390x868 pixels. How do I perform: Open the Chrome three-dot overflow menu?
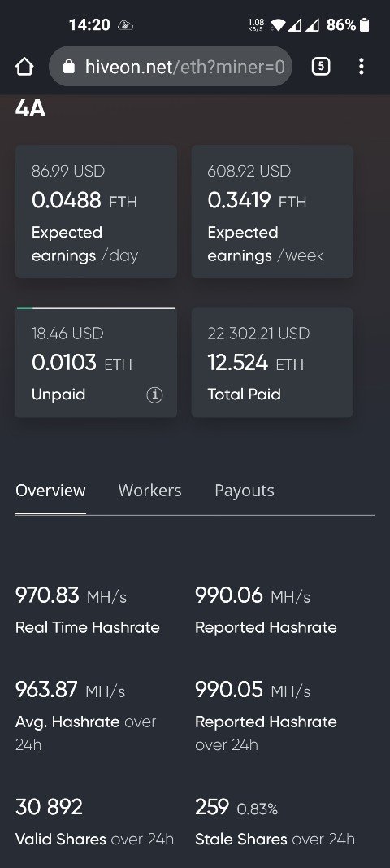tap(362, 67)
